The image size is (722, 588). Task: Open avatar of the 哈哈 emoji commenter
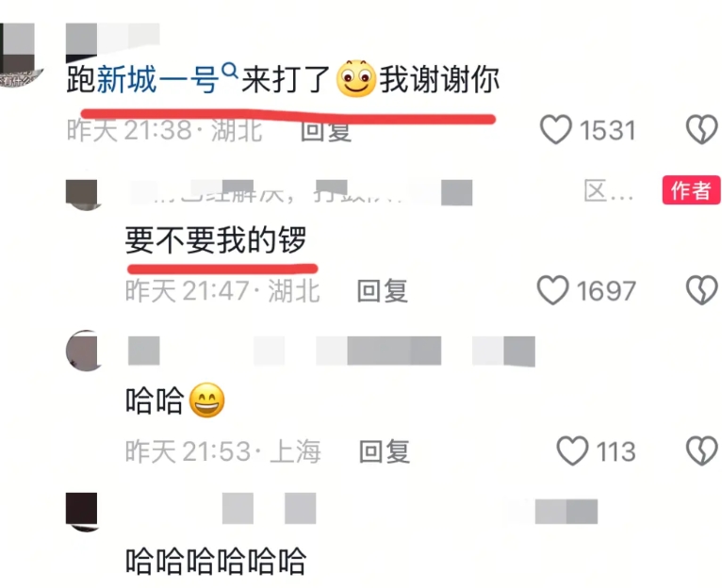pyautogui.click(x=84, y=351)
